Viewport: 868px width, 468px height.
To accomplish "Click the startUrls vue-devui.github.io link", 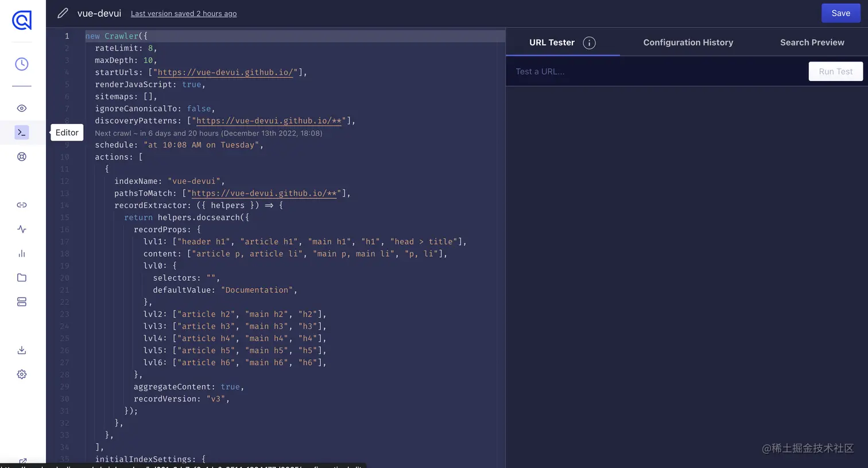I will tap(226, 72).
